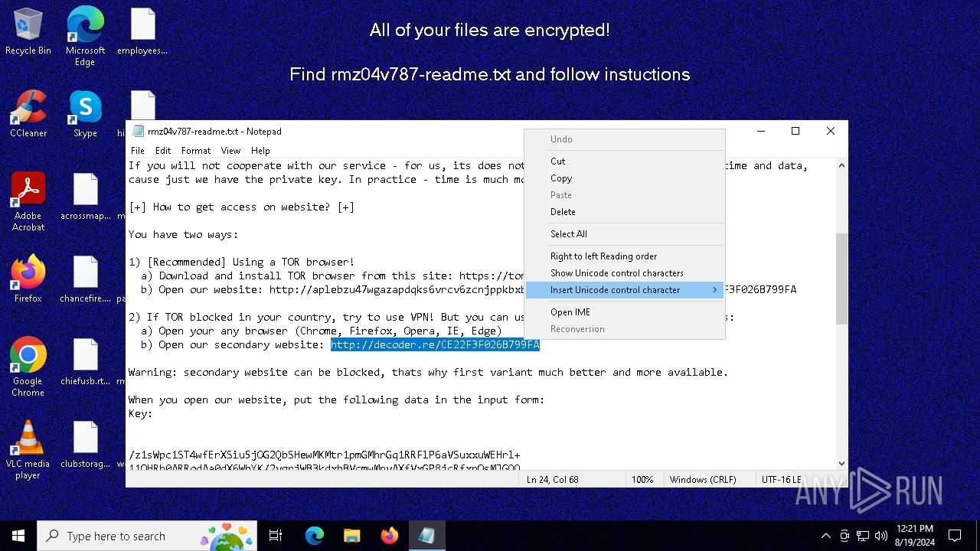Viewport: 980px width, 551px height.
Task: Minimize the Notepad window
Action: point(760,131)
